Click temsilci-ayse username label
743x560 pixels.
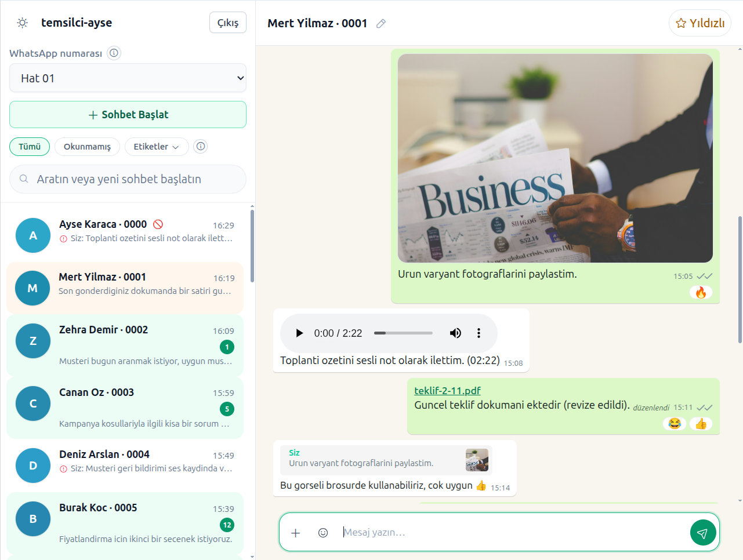[77, 23]
